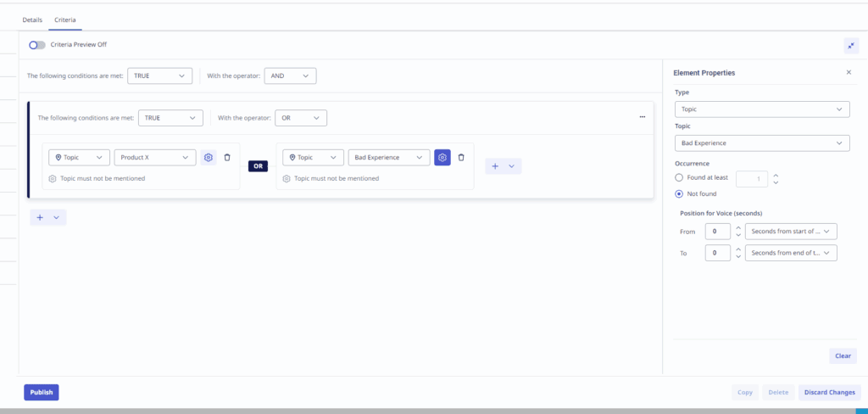Open the Type dropdown in Element Properties
Viewport: 868px width, 414px height.
click(x=761, y=109)
